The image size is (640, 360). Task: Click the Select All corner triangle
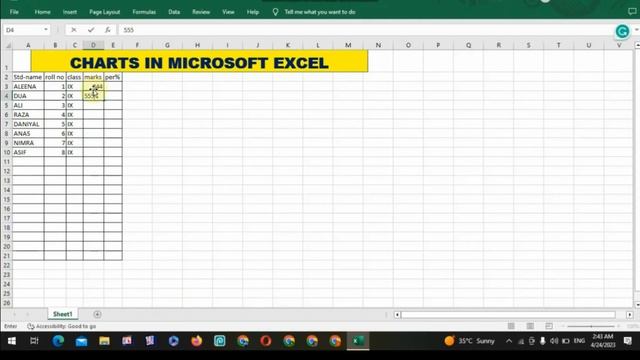point(7,45)
